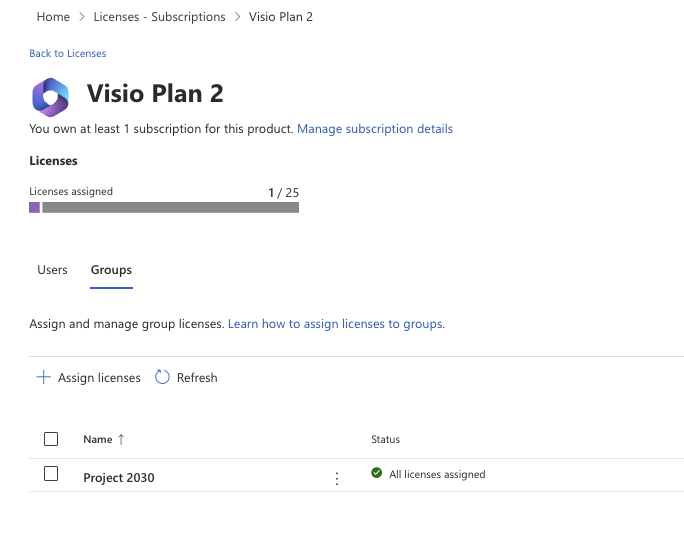Tick the select-all checkbox in header
Image resolution: width=684 pixels, height=554 pixels.
(x=51, y=439)
